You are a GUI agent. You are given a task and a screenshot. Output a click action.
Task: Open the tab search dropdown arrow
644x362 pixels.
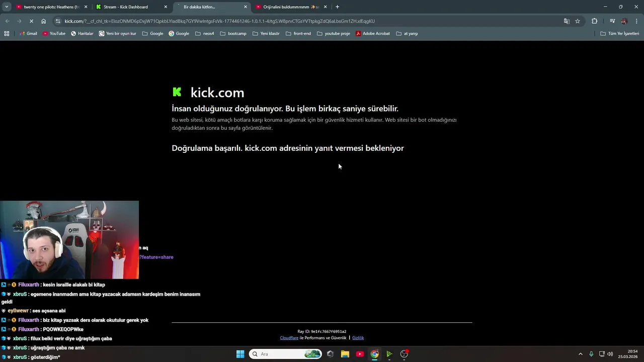click(x=7, y=7)
